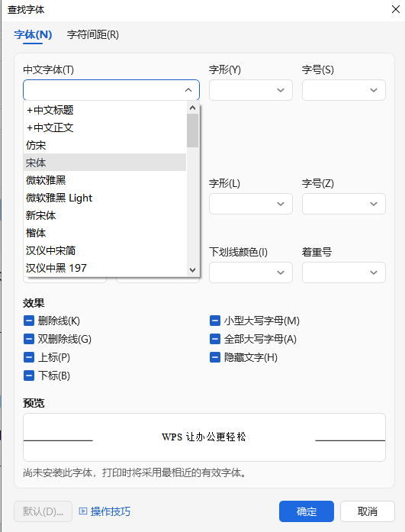Viewport: 405px width, 532px height.
Task: Toggle the 上标(P) checkbox
Action: click(29, 357)
